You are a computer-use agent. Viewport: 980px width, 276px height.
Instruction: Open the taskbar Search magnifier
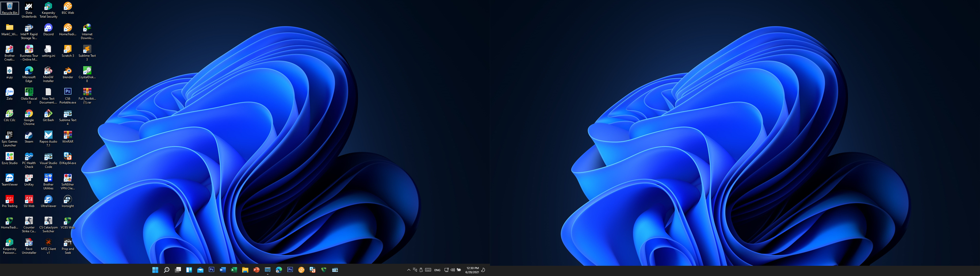pos(167,270)
